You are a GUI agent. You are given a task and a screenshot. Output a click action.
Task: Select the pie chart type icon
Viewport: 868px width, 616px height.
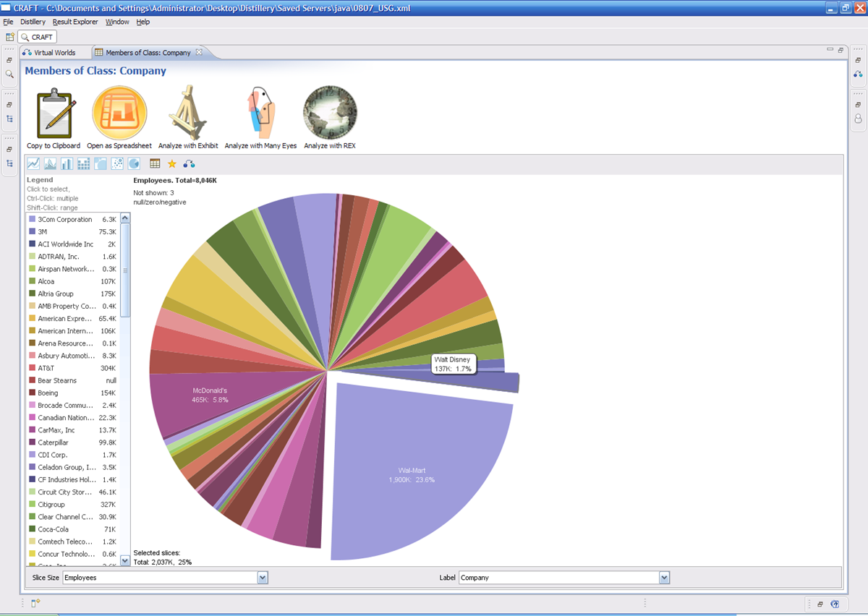[134, 164]
